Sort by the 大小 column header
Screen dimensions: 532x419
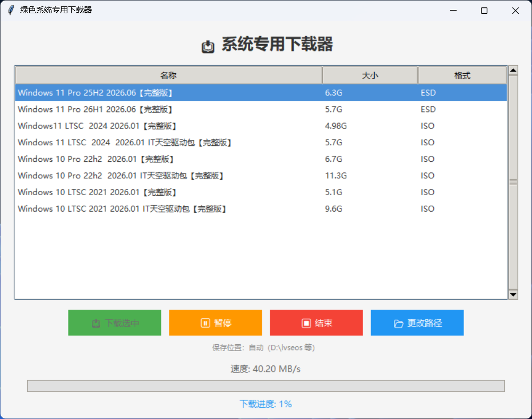click(370, 75)
